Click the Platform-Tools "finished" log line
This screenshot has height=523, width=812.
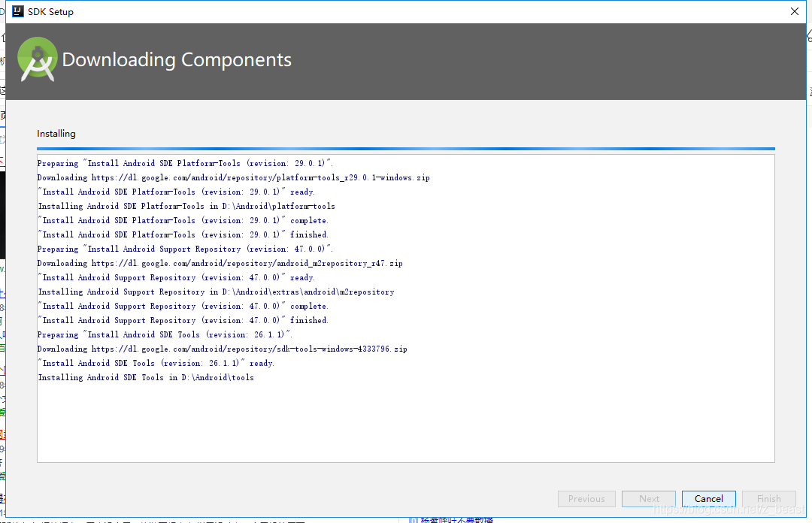(183, 234)
